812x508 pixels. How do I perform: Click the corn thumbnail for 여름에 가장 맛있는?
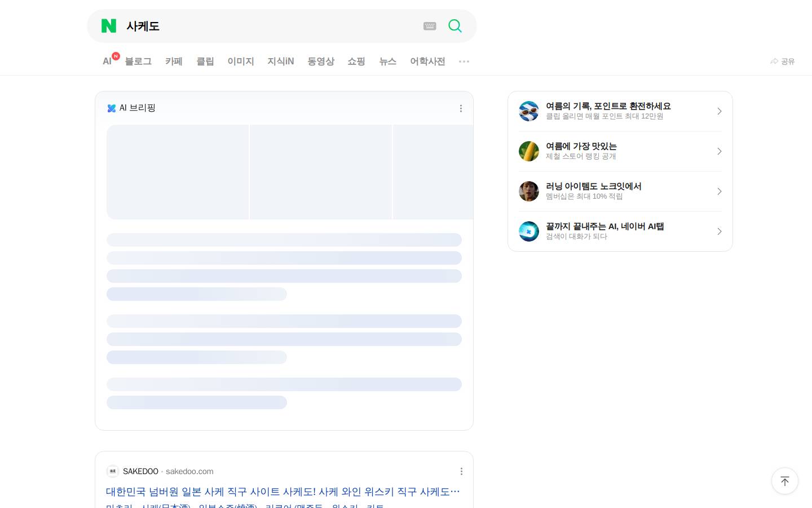pos(529,151)
